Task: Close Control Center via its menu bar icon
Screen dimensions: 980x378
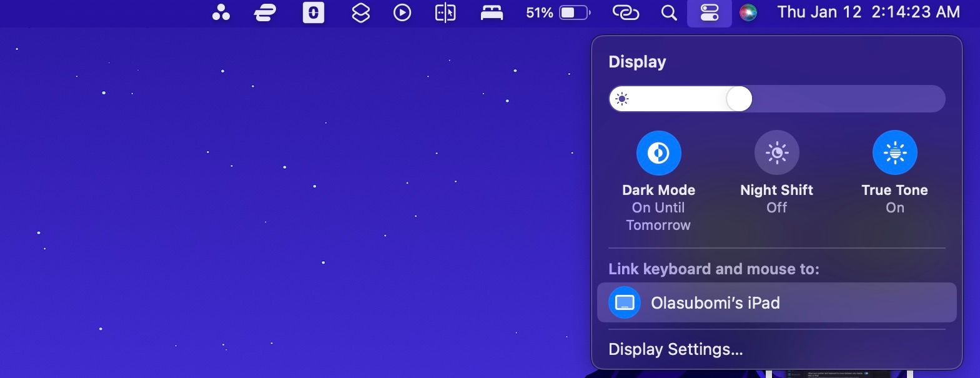Action: [x=710, y=12]
